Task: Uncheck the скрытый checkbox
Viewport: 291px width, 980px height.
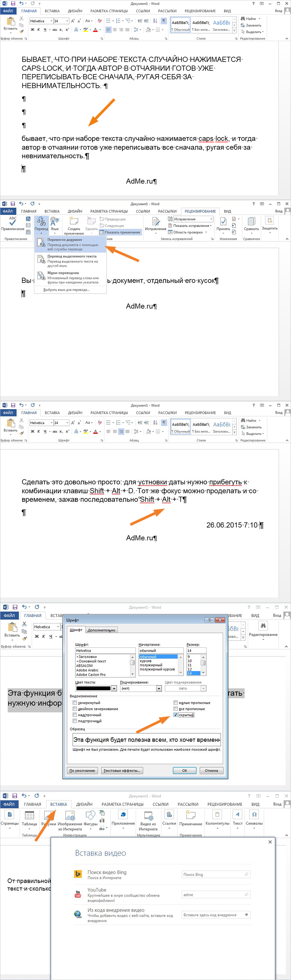Action: point(175,715)
